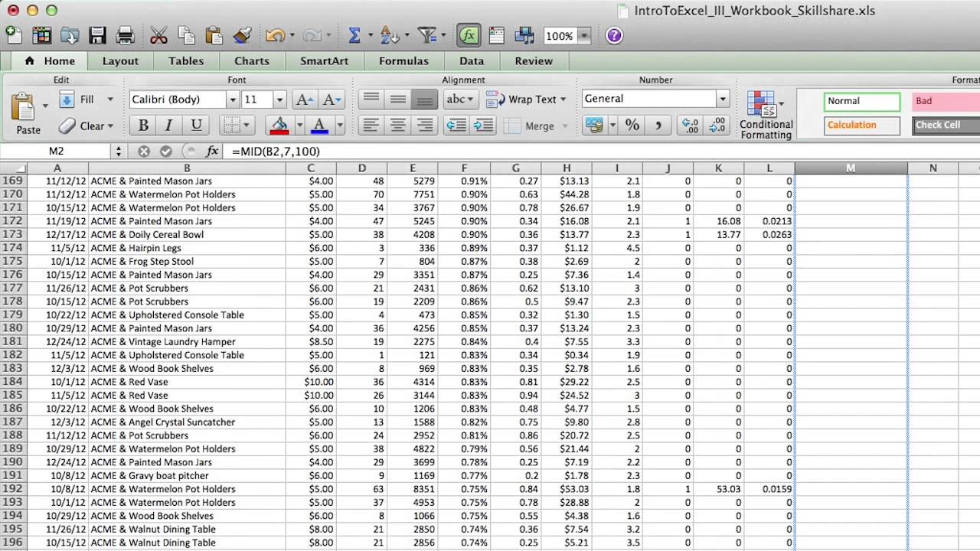This screenshot has width=980, height=551.
Task: Open the font name dropdown
Action: (232, 99)
